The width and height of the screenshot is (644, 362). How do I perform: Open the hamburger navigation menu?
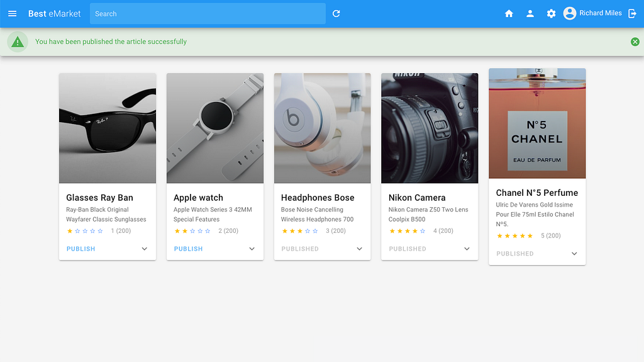(13, 14)
